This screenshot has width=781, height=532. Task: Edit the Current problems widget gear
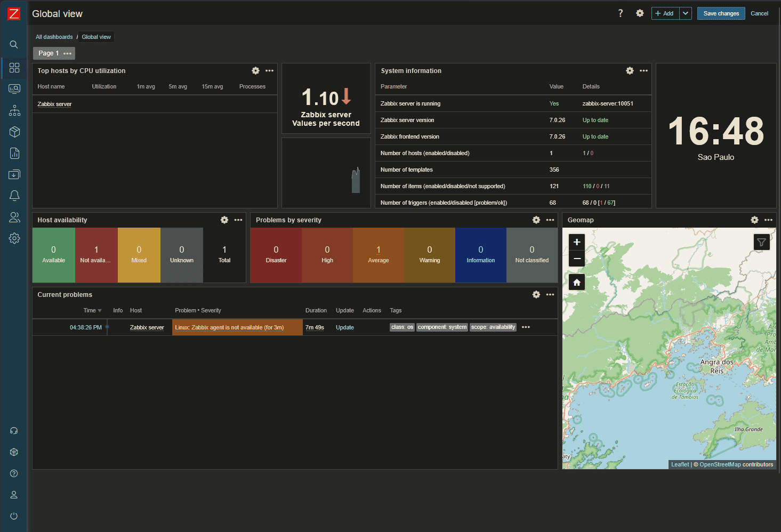coord(536,294)
